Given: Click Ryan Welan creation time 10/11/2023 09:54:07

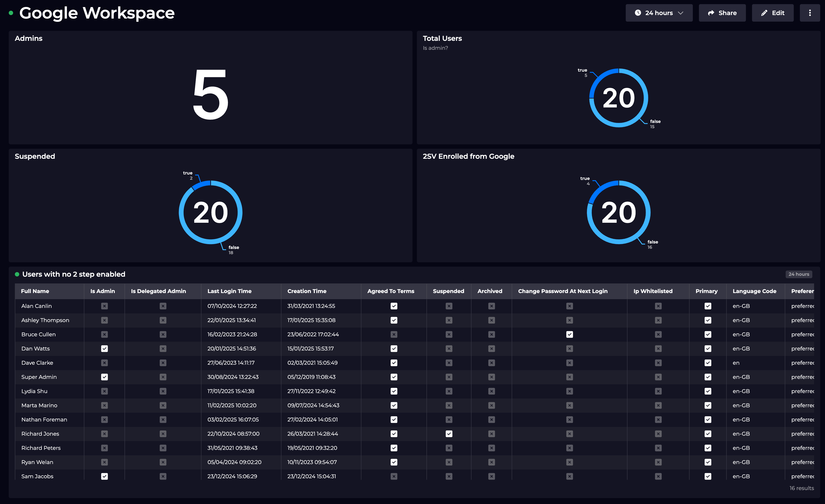Looking at the screenshot, I should [312, 462].
